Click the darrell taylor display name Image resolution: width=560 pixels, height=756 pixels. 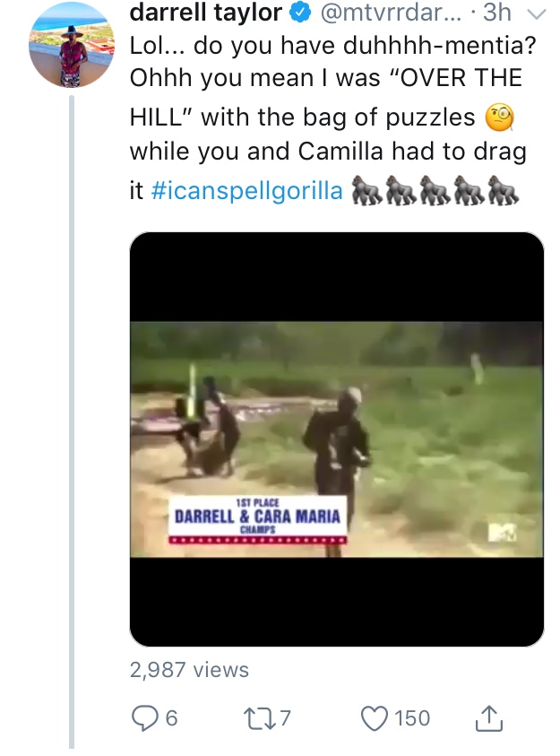click(205, 12)
